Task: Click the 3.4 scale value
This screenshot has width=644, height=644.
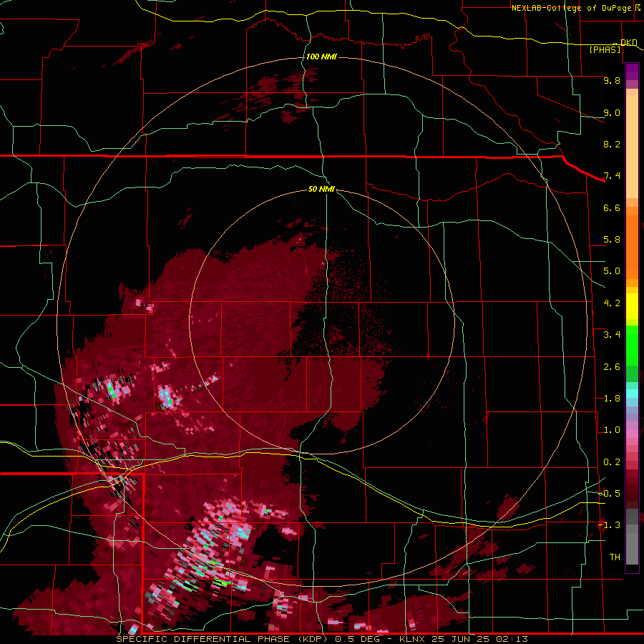Action: pos(612,335)
